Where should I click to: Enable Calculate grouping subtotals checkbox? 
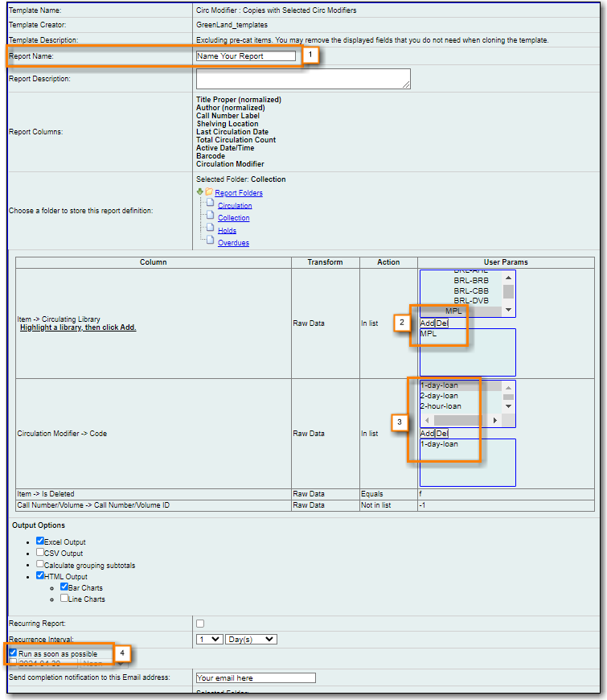(40, 564)
